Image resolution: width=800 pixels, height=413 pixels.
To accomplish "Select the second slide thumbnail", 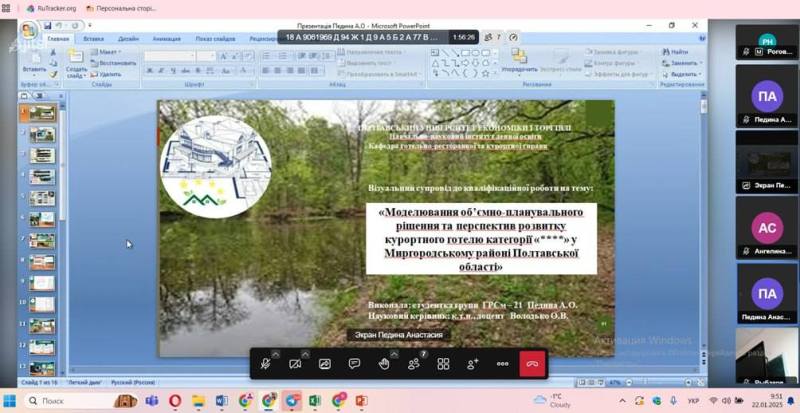I will [x=41, y=134].
